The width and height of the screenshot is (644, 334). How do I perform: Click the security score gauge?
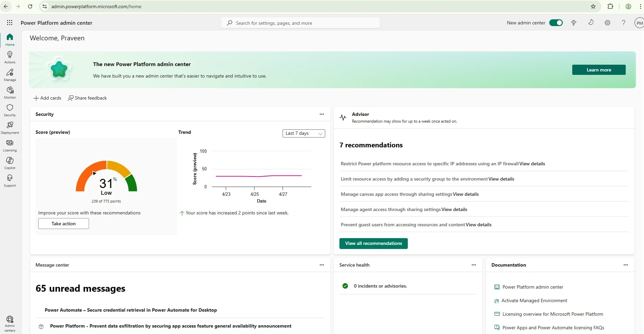pos(106,178)
